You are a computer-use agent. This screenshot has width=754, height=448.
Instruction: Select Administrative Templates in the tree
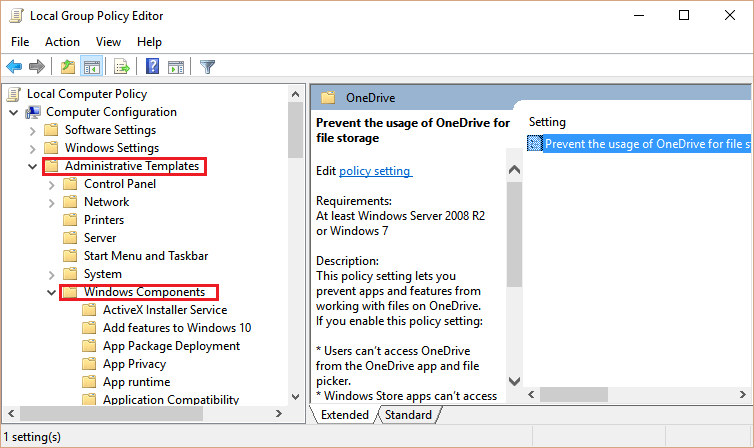[x=132, y=166]
